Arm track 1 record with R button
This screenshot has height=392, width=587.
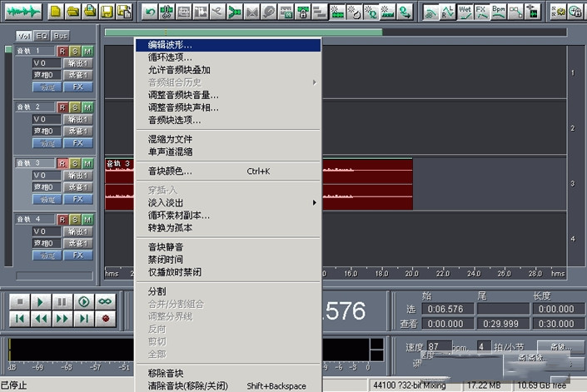coord(62,52)
